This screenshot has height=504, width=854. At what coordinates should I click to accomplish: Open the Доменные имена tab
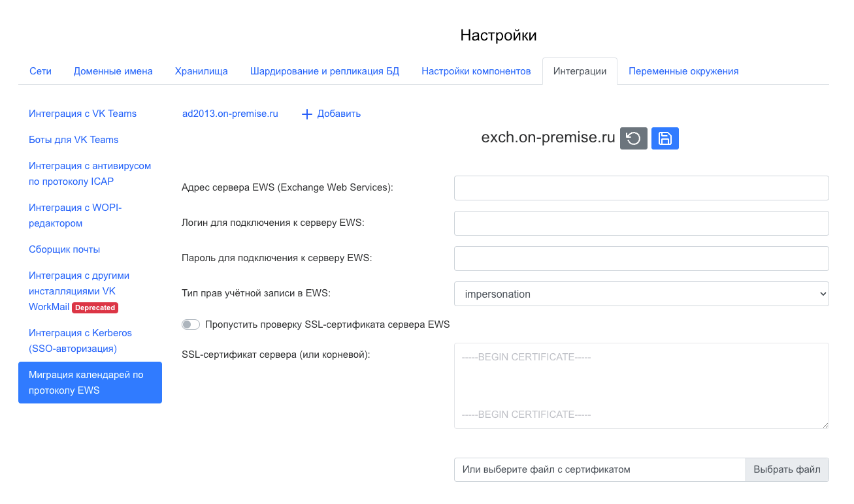click(113, 71)
